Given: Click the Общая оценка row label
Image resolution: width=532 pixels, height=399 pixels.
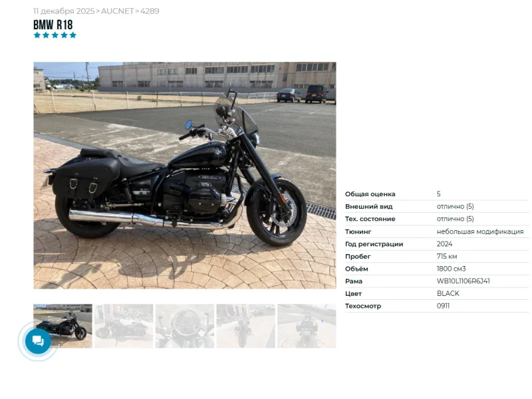Looking at the screenshot, I should (x=370, y=194).
